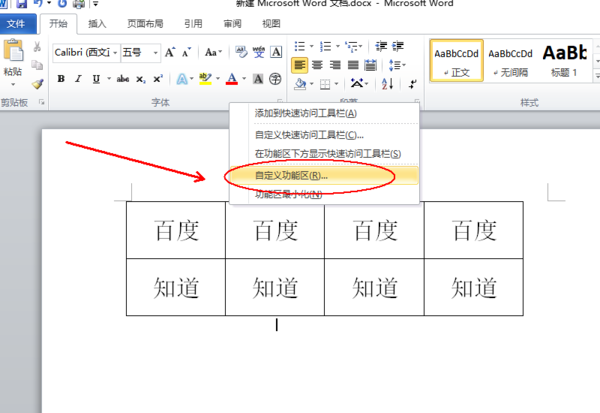Apply strikethrough with the abc icon

pyautogui.click(x=122, y=79)
